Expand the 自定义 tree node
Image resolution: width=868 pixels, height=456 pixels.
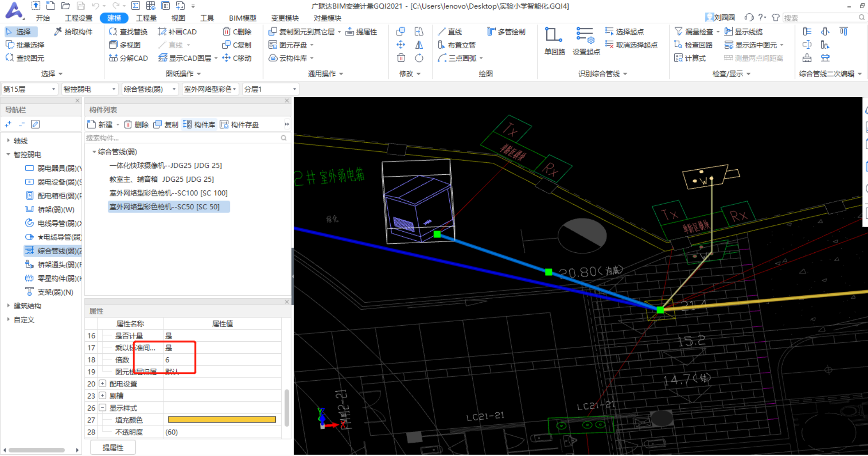(8, 320)
